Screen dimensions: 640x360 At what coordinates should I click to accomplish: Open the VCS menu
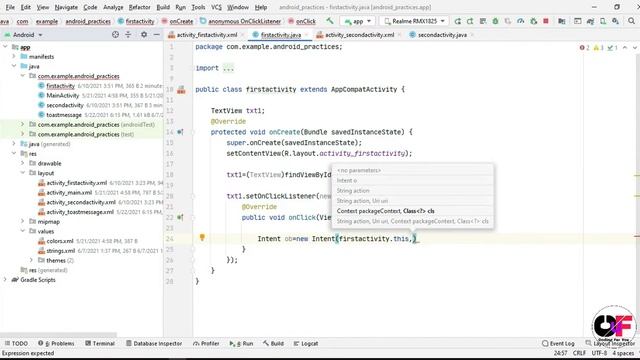(216, 7)
